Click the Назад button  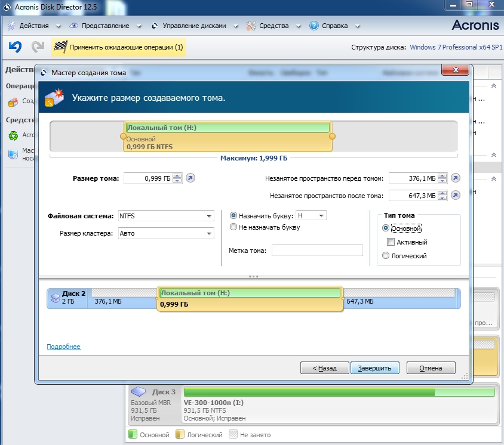pos(325,368)
